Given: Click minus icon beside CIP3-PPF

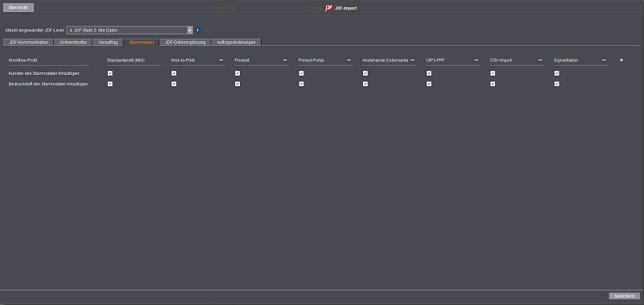Looking at the screenshot, I should click(477, 60).
